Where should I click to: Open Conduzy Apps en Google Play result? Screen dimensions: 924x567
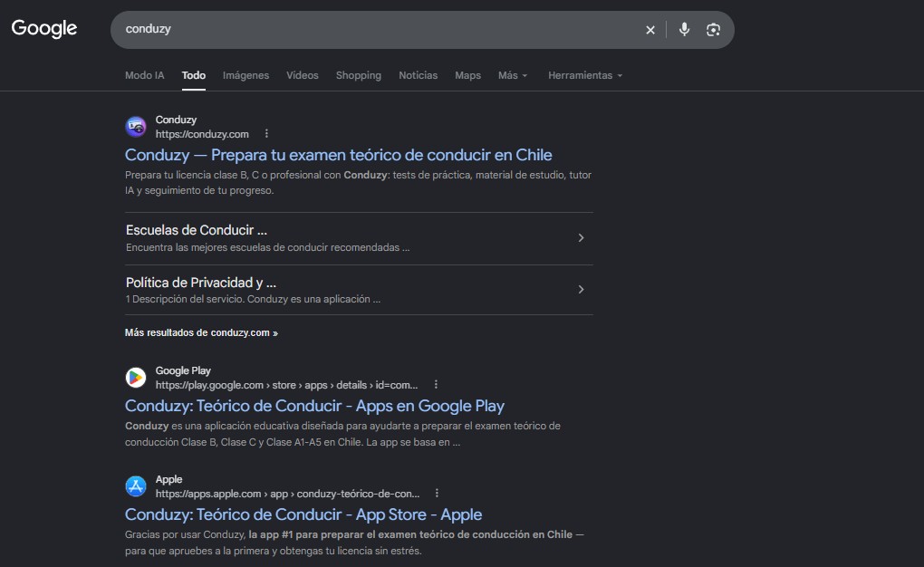point(314,406)
